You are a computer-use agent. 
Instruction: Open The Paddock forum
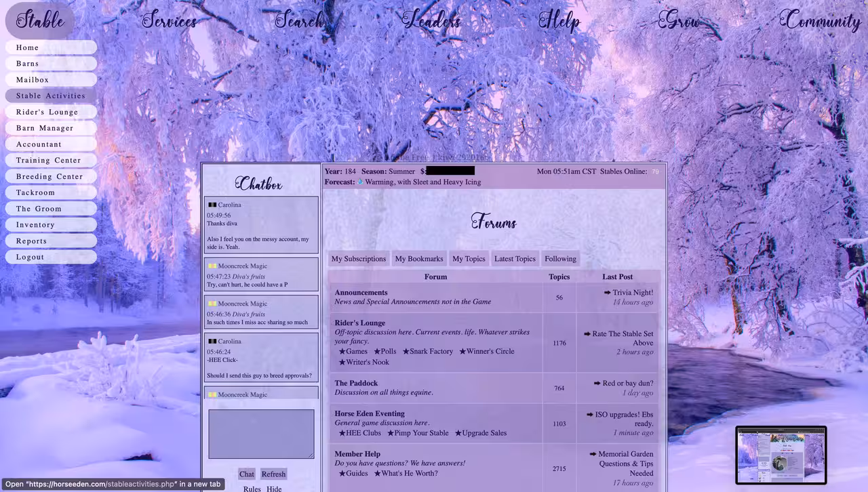coord(356,384)
